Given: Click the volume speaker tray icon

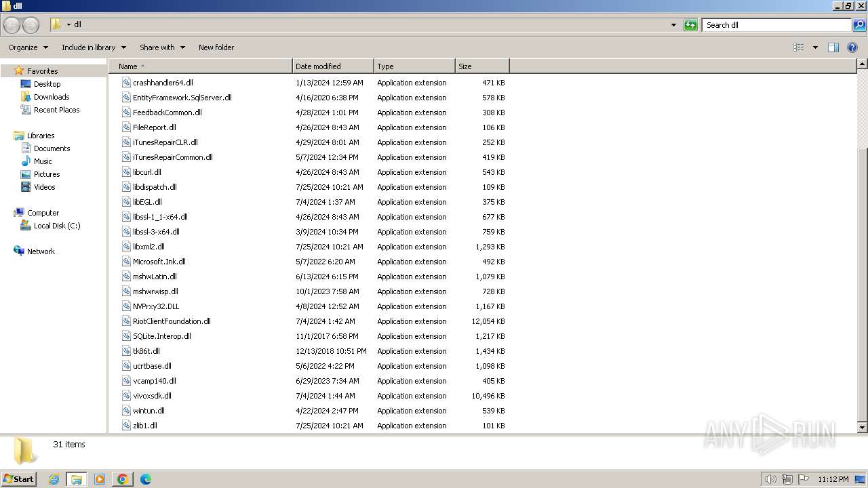Looking at the screenshot, I should (770, 479).
